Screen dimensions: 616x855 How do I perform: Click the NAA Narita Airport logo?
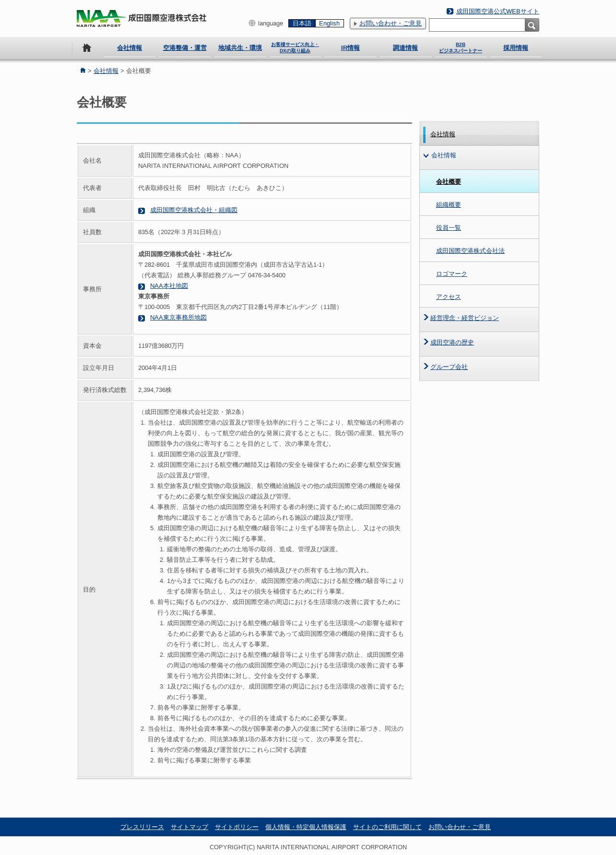click(x=142, y=18)
